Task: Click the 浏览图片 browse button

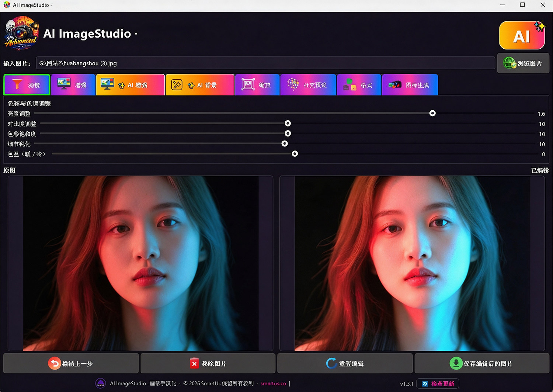Action: click(x=523, y=63)
